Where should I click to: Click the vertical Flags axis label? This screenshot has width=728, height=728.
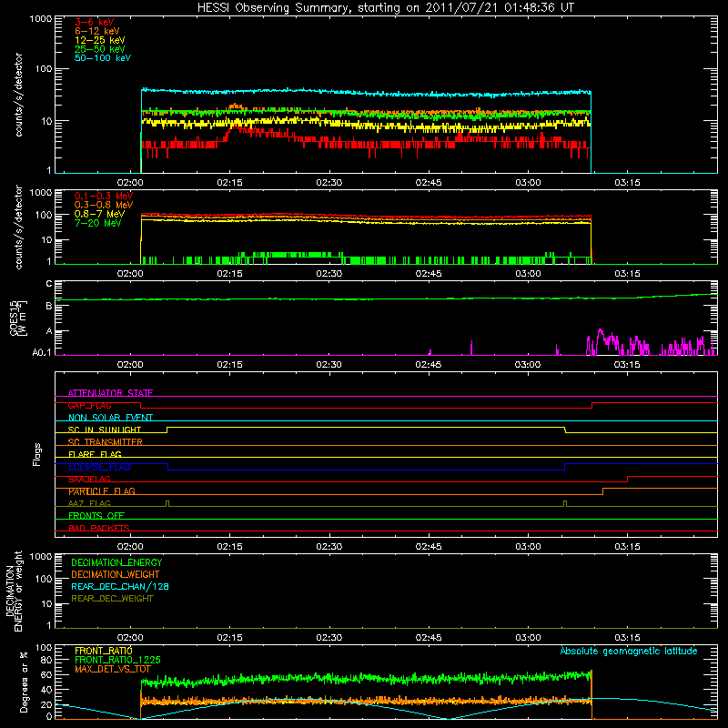(x=37, y=454)
